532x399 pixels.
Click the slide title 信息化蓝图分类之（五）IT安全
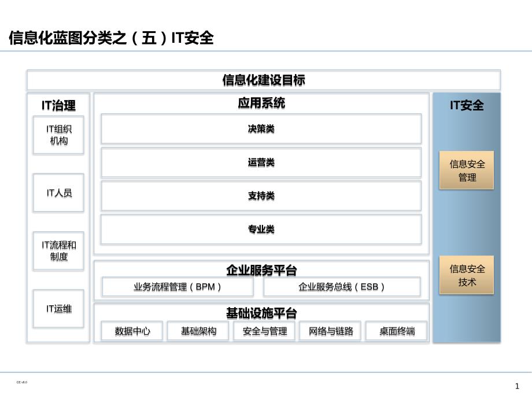[111, 38]
